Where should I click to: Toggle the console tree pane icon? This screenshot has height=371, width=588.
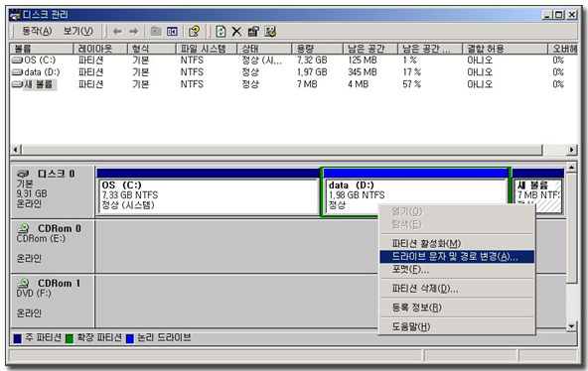pyautogui.click(x=172, y=32)
